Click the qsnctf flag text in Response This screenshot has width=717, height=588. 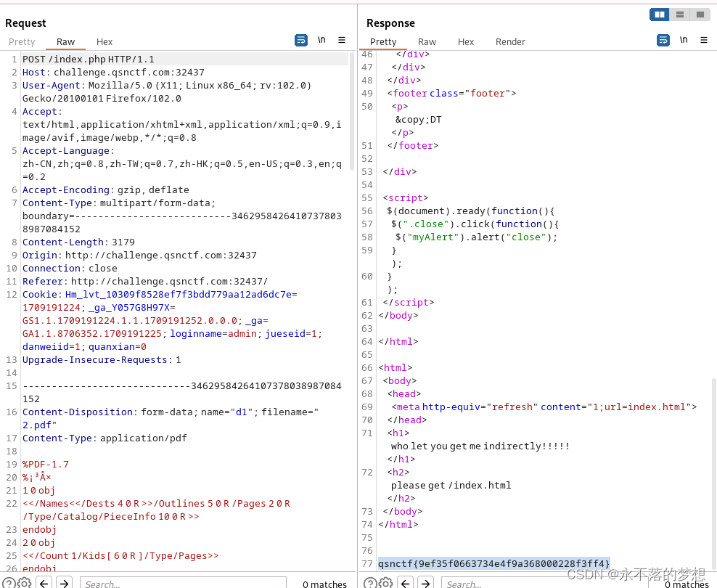pyautogui.click(x=494, y=564)
